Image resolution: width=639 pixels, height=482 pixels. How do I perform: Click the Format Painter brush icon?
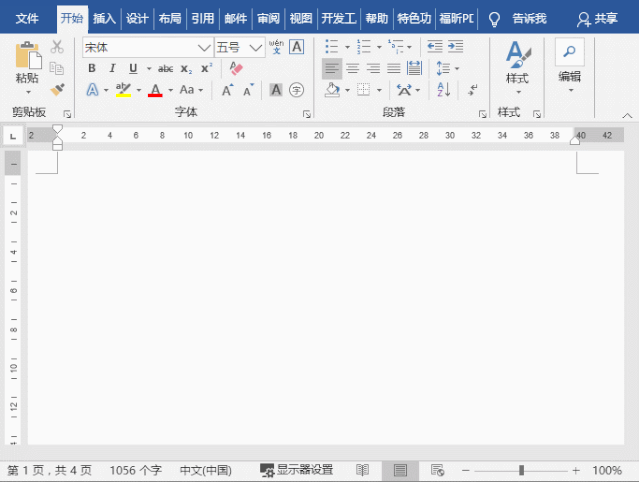coord(57,90)
